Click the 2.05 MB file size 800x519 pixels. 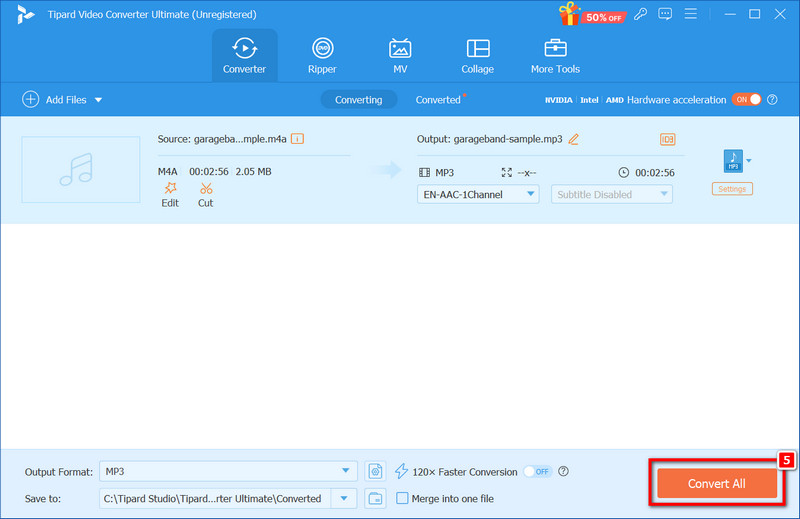[253, 171]
